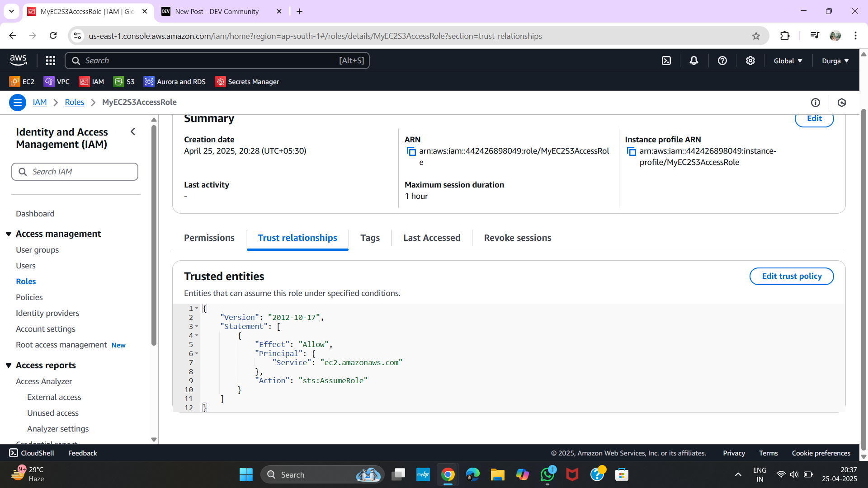Open File Explorer from the taskbar
The image size is (868, 488).
498,474
